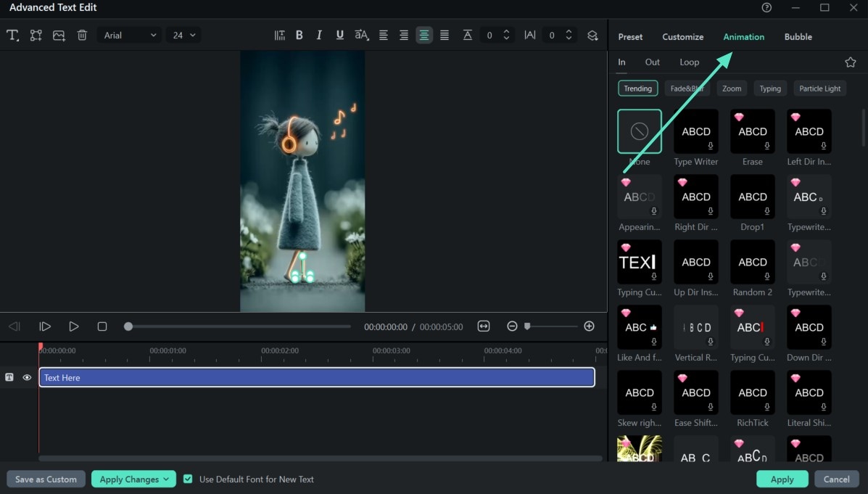
Task: Switch to the Preset tab
Action: click(x=630, y=36)
